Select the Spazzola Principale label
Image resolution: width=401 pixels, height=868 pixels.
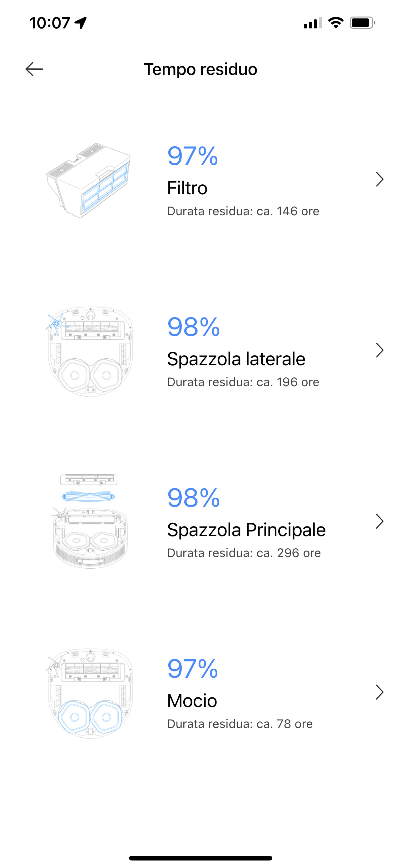pos(246,530)
